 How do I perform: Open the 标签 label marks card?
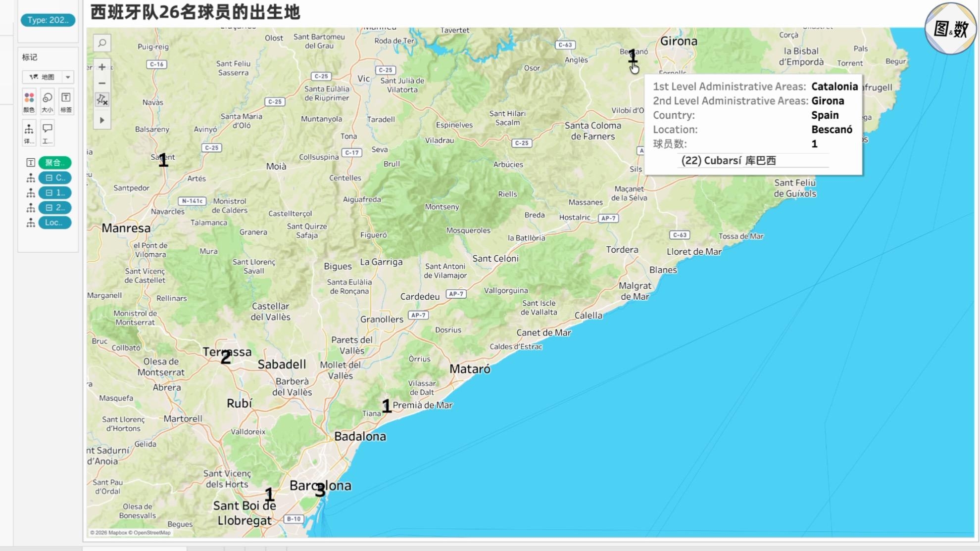coord(66,102)
